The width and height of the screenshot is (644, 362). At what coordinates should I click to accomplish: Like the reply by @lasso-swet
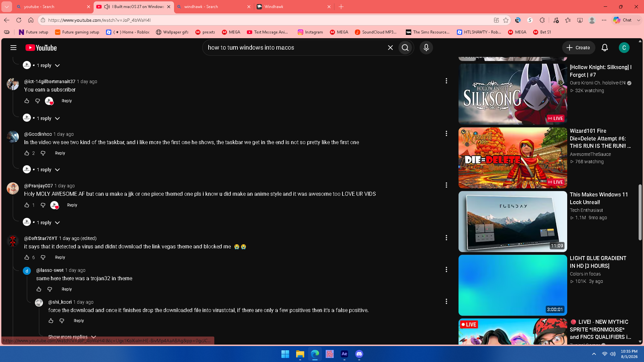tap(39, 289)
